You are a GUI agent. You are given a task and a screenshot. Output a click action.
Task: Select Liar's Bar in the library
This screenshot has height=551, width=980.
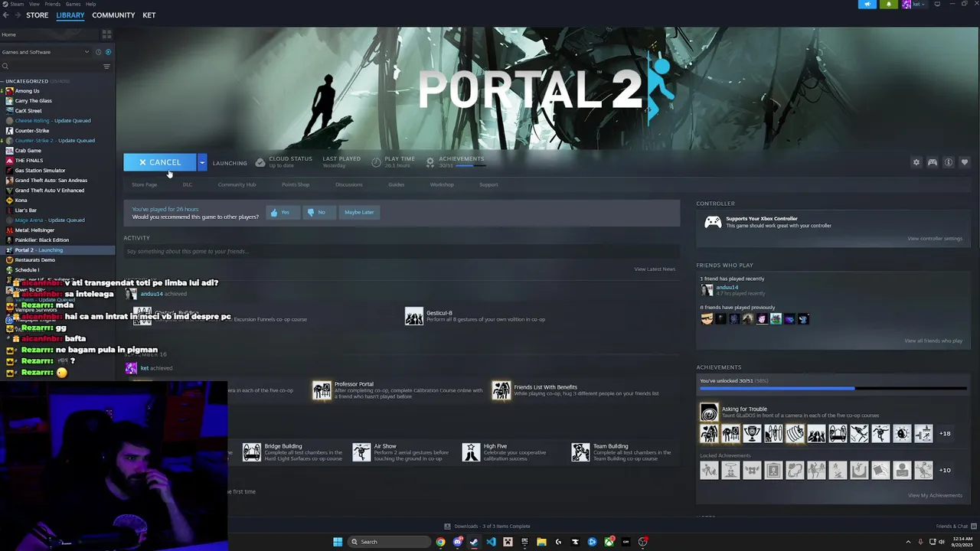25,210
